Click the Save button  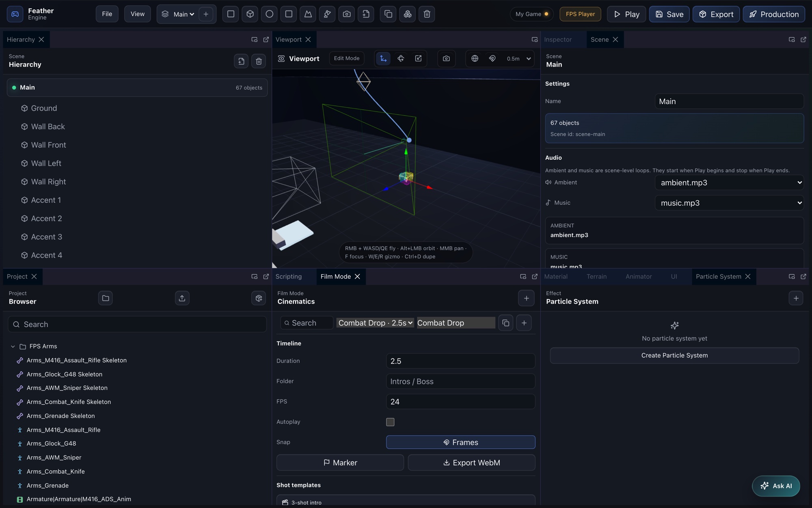669,14
